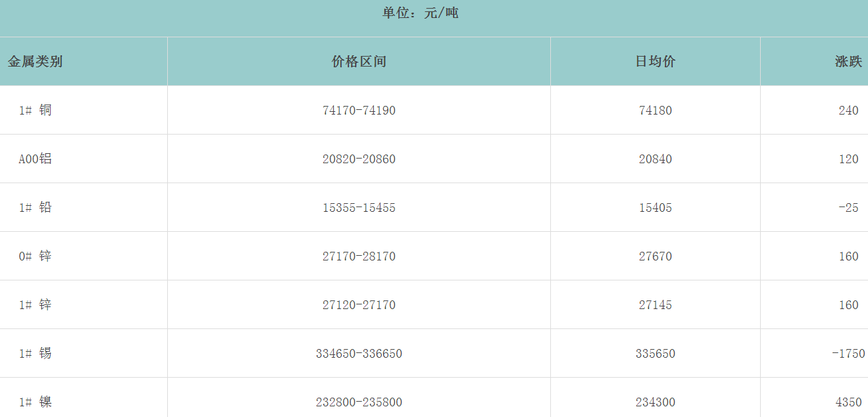The height and width of the screenshot is (417, 868).
Task: Click the 日均价 column header
Action: 655,62
